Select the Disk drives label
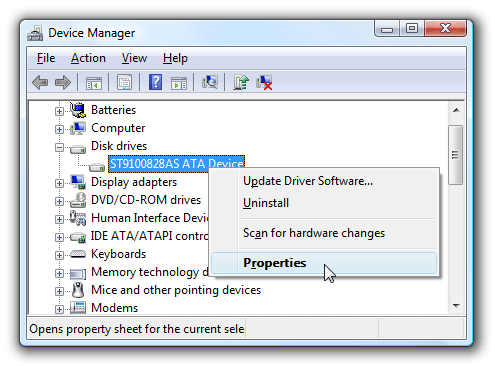The width and height of the screenshot is (495, 366). pyautogui.click(x=119, y=146)
